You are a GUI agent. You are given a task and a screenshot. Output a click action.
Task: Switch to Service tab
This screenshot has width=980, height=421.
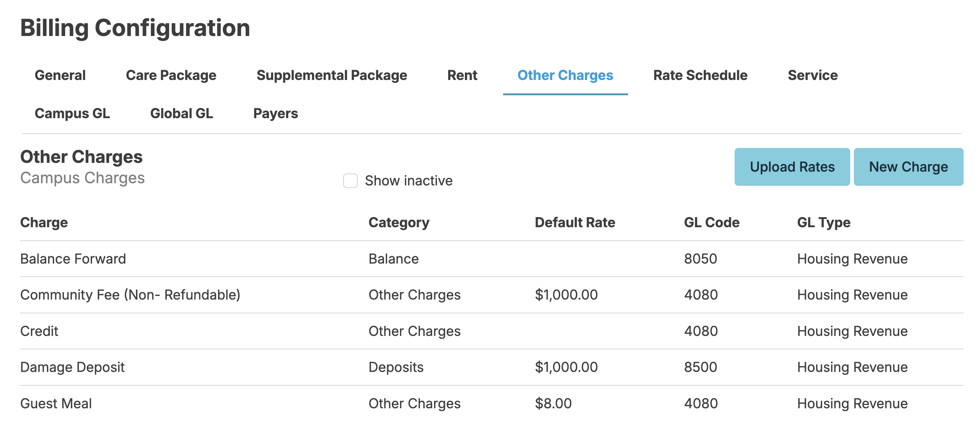(812, 75)
